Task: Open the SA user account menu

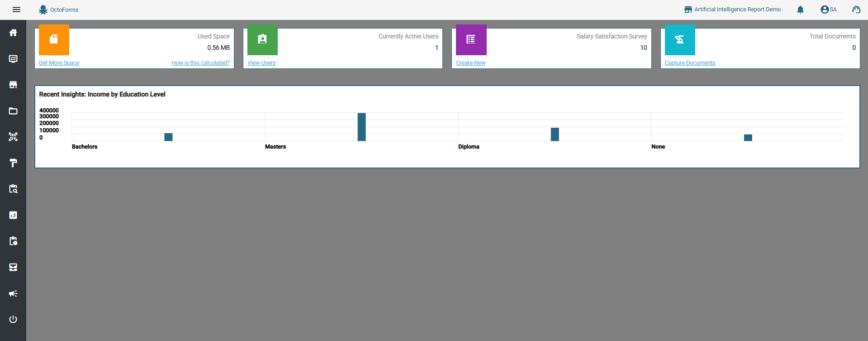Action: click(829, 10)
